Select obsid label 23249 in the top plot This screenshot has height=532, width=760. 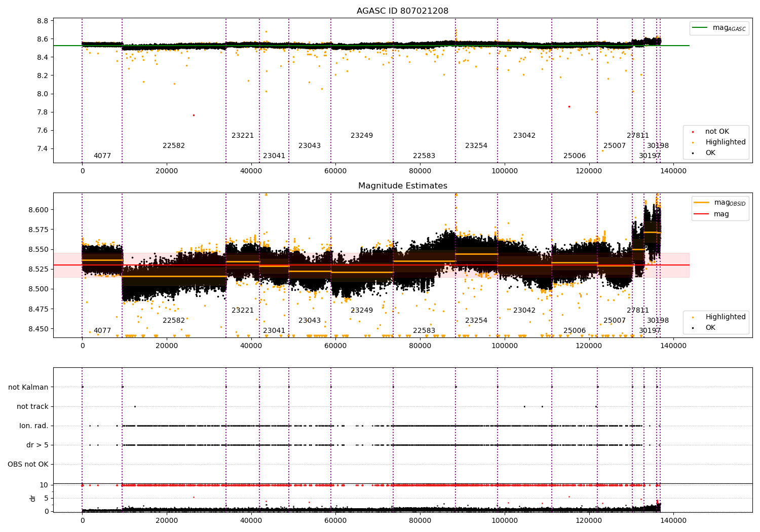362,136
